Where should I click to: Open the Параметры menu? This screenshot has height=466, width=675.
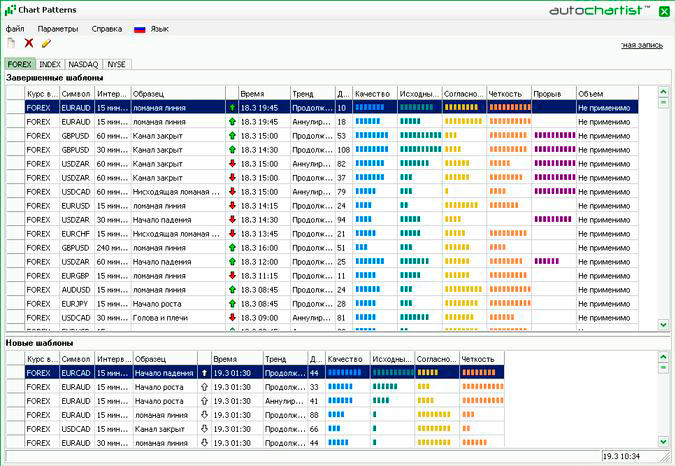[x=57, y=29]
